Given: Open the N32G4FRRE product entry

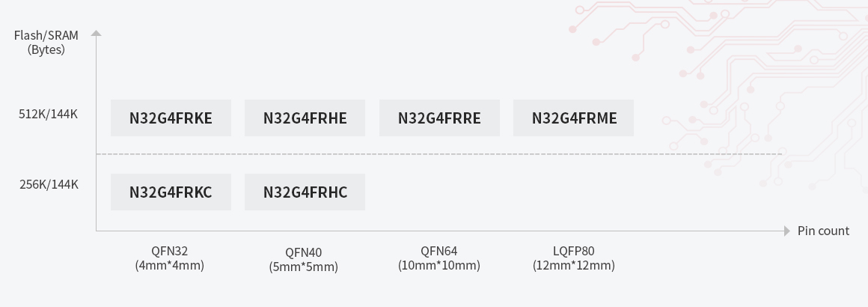Looking at the screenshot, I should 439,118.
